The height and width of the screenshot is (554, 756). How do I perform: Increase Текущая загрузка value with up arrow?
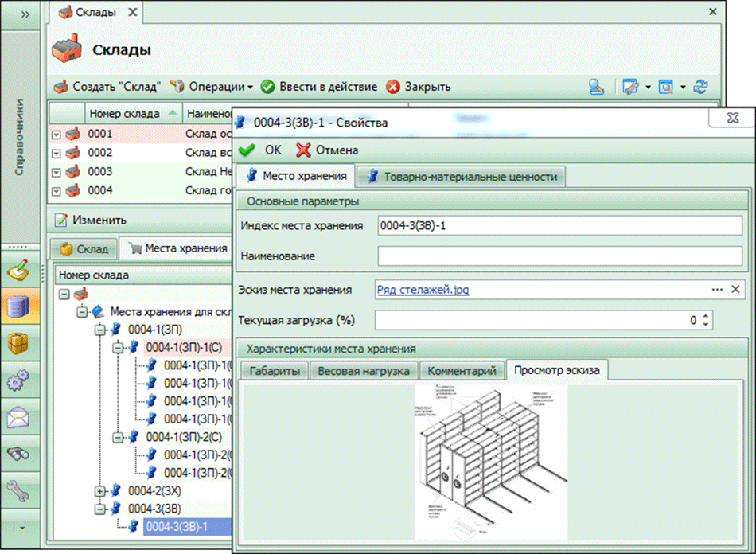pos(706,316)
